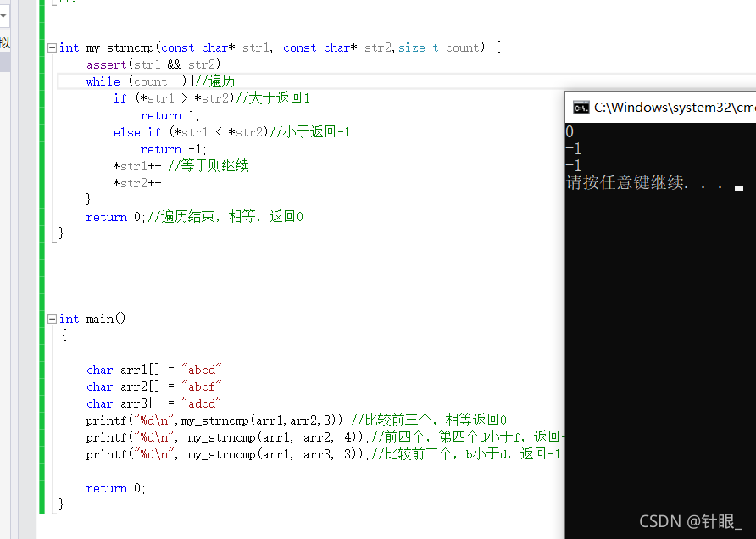Open the dropdown arrow at left panel edge
The image size is (756, 539).
[x=3, y=16]
